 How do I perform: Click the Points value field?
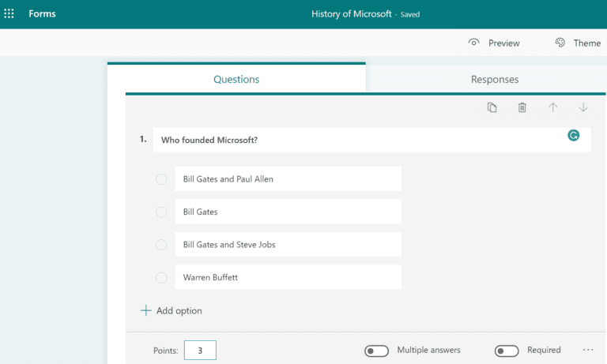(200, 351)
